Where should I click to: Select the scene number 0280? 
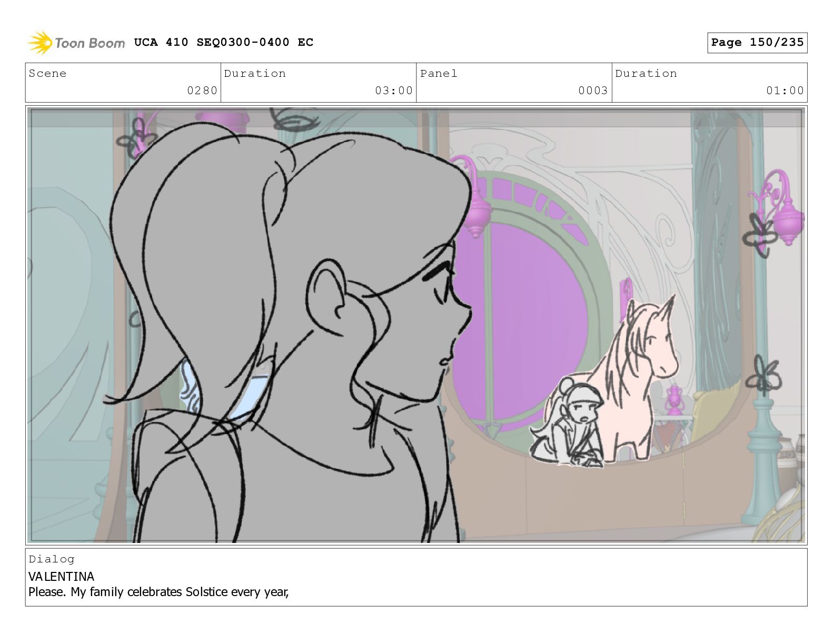coord(202,90)
